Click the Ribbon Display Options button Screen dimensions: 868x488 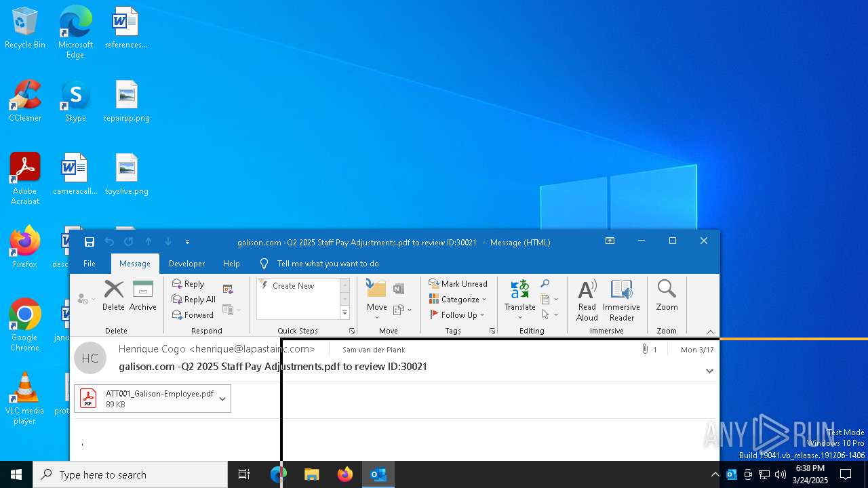pyautogui.click(x=610, y=241)
